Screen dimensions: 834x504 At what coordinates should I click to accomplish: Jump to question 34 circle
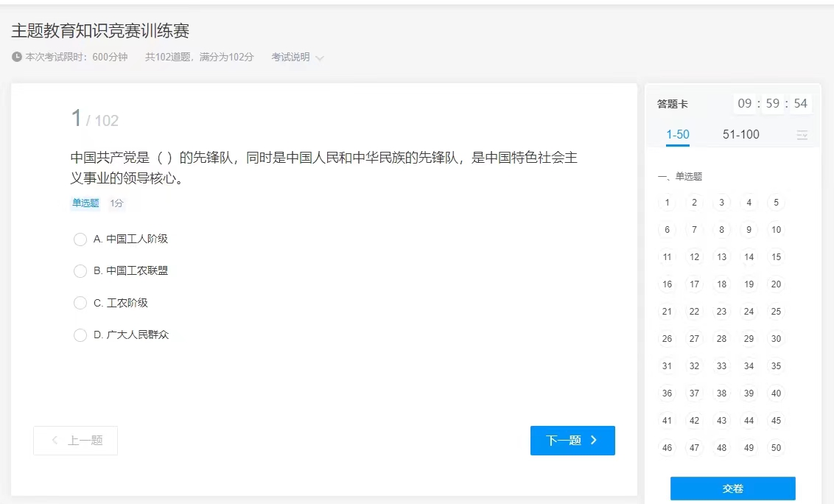[749, 366]
